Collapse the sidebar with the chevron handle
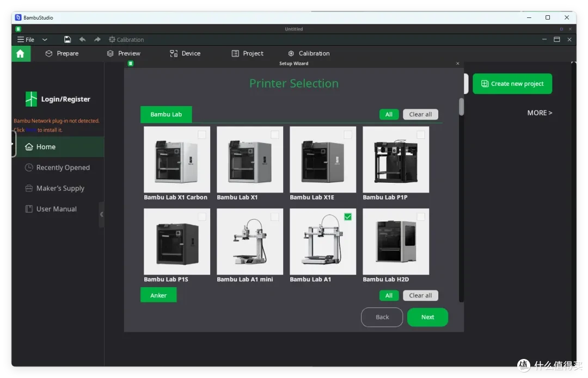 [101, 214]
